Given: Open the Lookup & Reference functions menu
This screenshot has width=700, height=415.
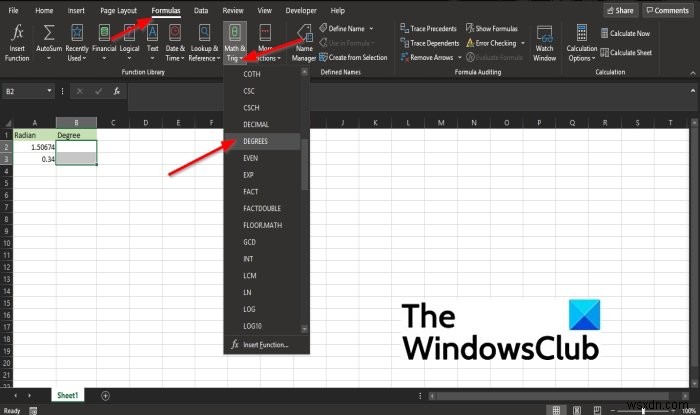Looking at the screenshot, I should pos(204,43).
